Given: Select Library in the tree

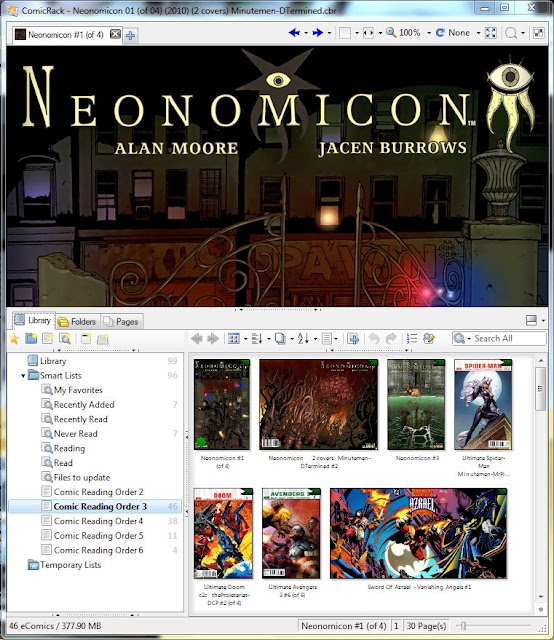Looking at the screenshot, I should [x=53, y=361].
